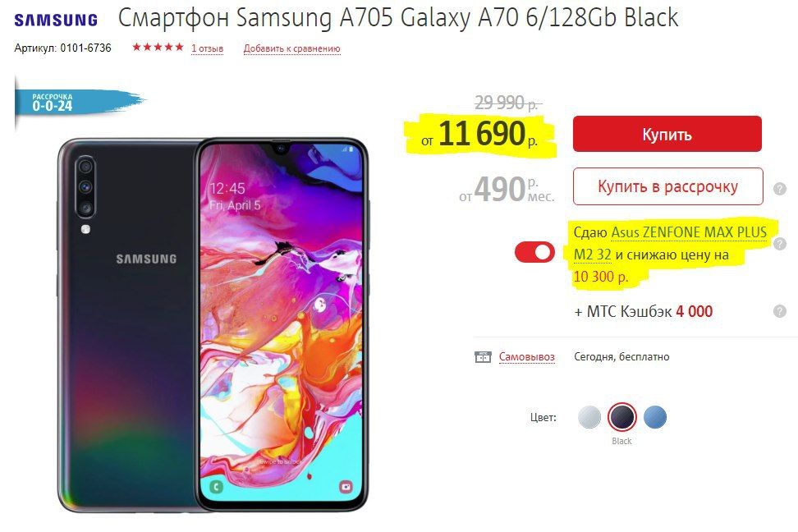
Task: Click the store pickup icon
Action: click(483, 357)
